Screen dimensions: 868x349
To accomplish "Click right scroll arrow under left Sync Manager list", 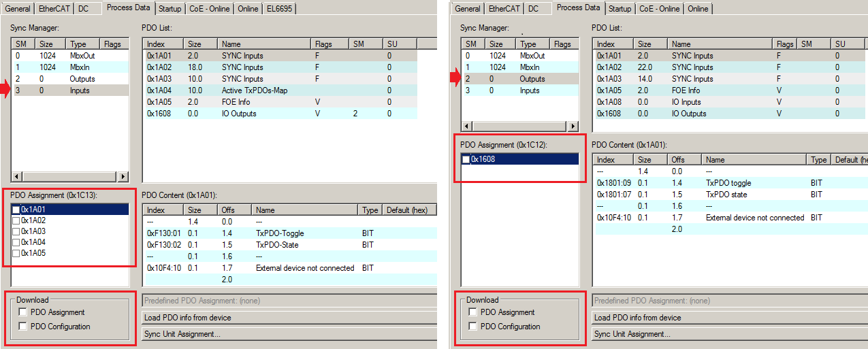I will [123, 177].
